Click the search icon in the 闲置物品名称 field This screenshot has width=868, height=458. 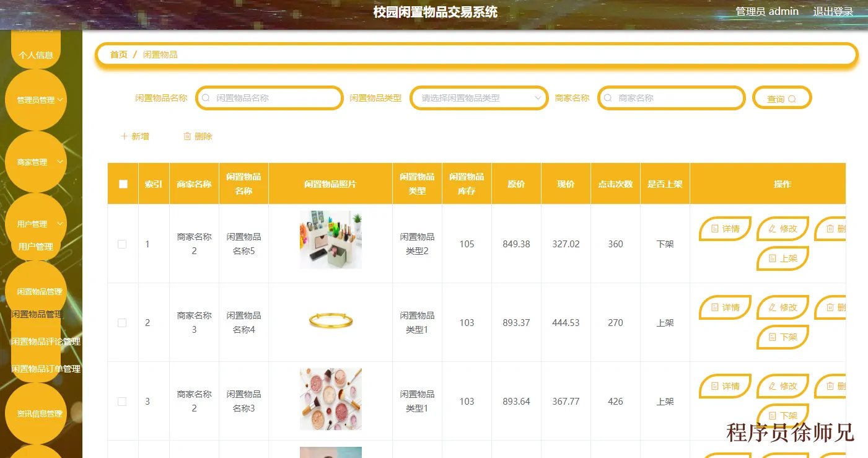[206, 98]
